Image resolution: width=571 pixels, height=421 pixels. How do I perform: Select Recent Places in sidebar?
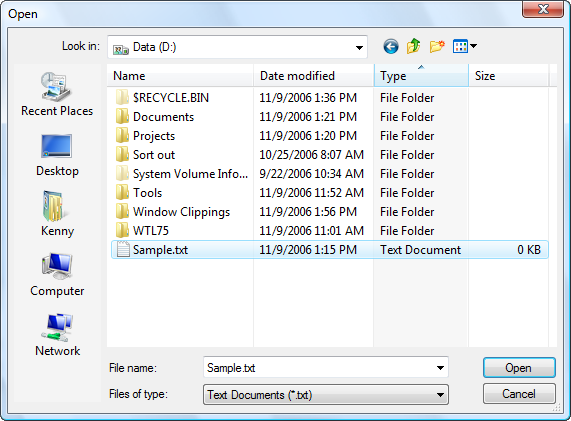click(x=57, y=94)
